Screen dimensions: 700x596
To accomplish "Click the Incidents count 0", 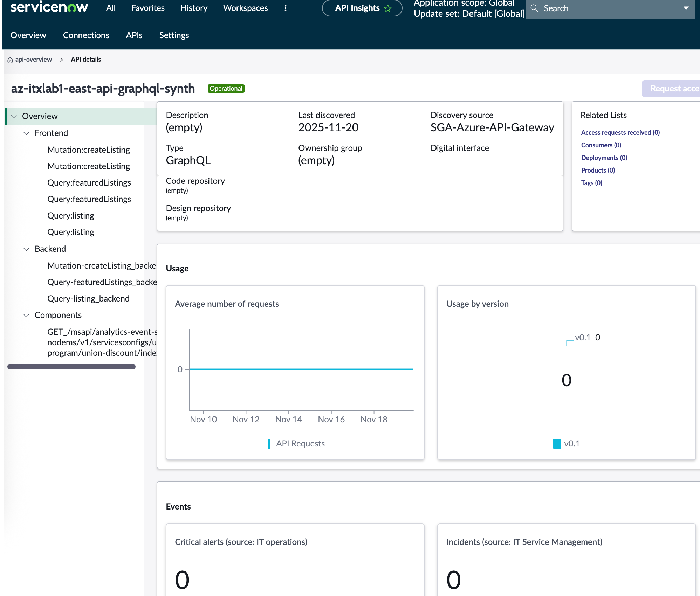I will (454, 580).
